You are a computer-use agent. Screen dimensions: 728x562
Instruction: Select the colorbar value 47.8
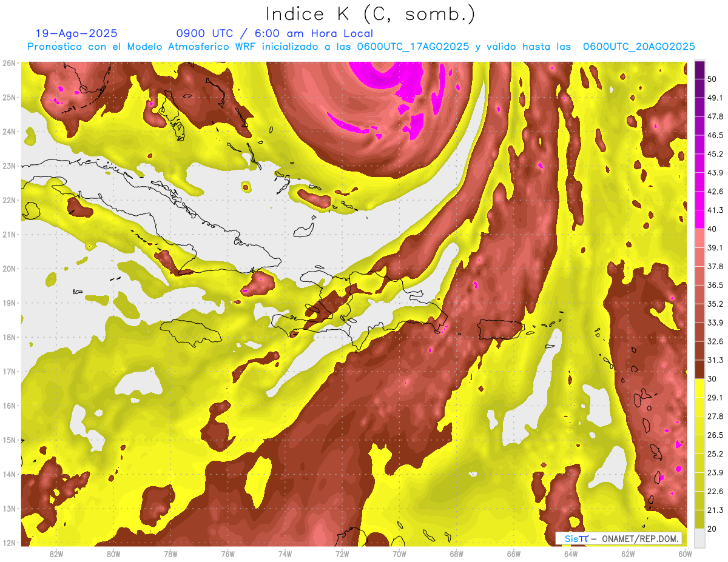tap(715, 116)
